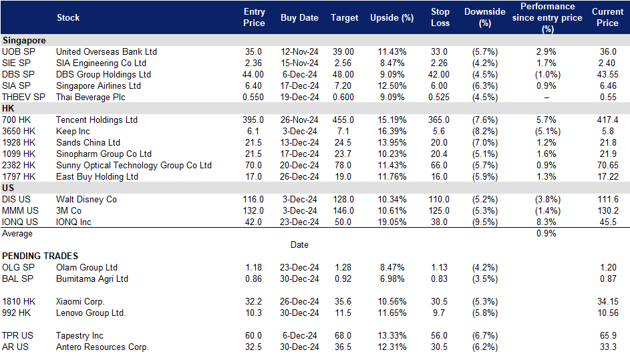
Task: Click Keep Inc upside '16.39%'
Action: (x=391, y=132)
